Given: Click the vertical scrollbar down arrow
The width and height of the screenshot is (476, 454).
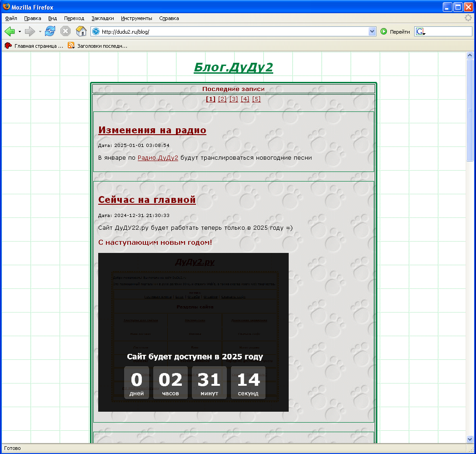Looking at the screenshot, I should pos(470,439).
